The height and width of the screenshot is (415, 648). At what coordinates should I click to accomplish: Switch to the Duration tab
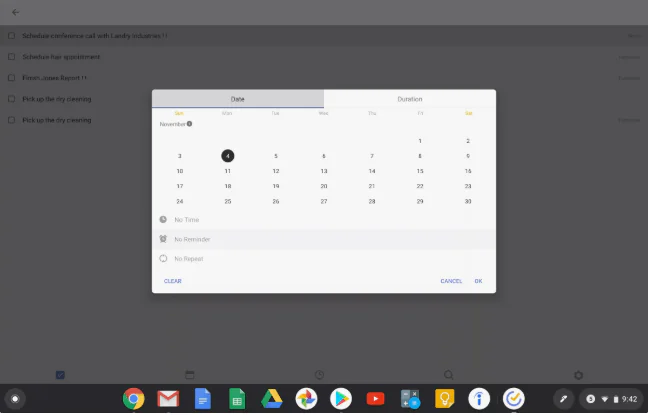click(x=410, y=99)
